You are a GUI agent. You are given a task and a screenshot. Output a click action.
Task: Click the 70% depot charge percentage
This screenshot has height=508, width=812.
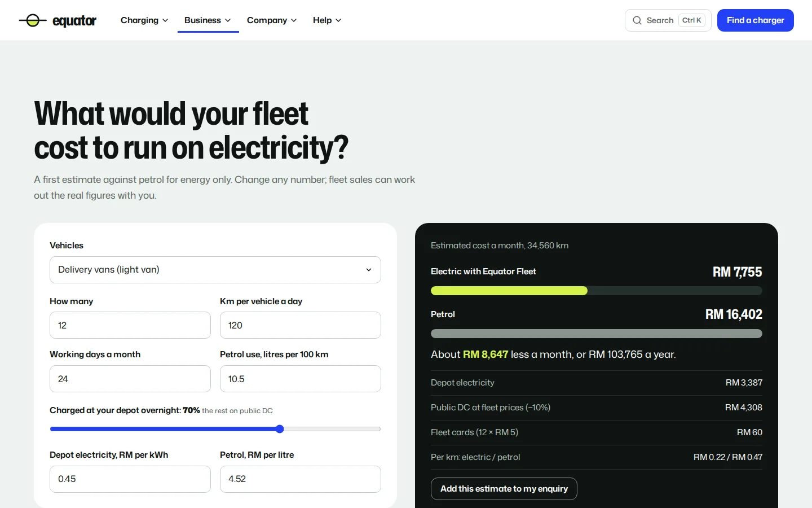pyautogui.click(x=191, y=410)
